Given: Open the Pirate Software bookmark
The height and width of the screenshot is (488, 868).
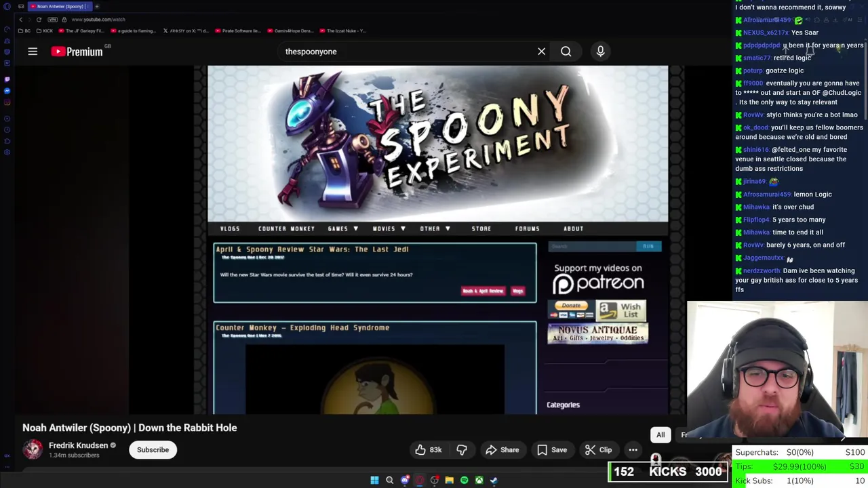Looking at the screenshot, I should tap(237, 31).
